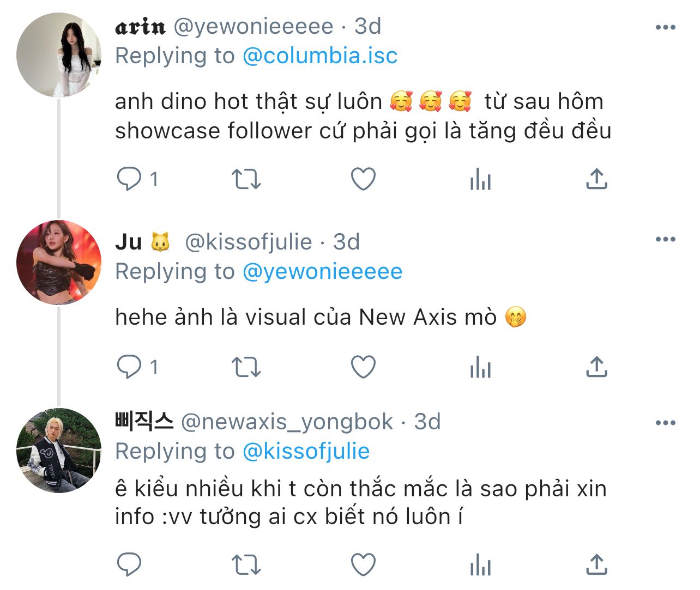Share Ju's tweet
The height and width of the screenshot is (590, 700).
597,367
